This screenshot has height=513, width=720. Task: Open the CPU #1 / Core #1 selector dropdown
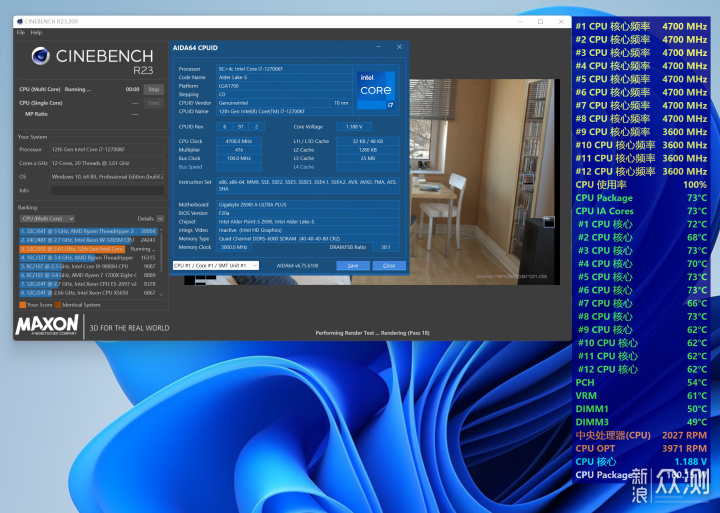pyautogui.click(x=215, y=265)
